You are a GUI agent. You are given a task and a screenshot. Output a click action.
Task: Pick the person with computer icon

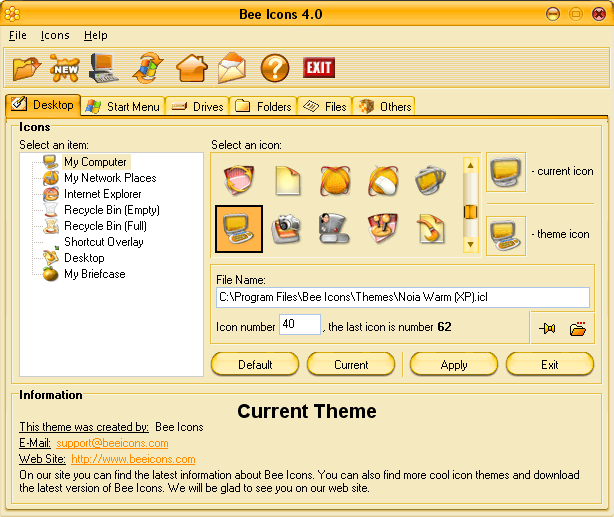tap(334, 229)
